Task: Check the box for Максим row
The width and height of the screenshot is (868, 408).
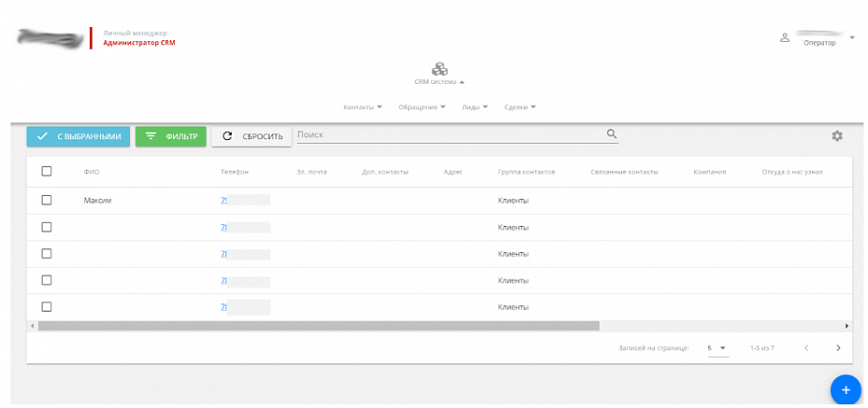Action: [47, 200]
